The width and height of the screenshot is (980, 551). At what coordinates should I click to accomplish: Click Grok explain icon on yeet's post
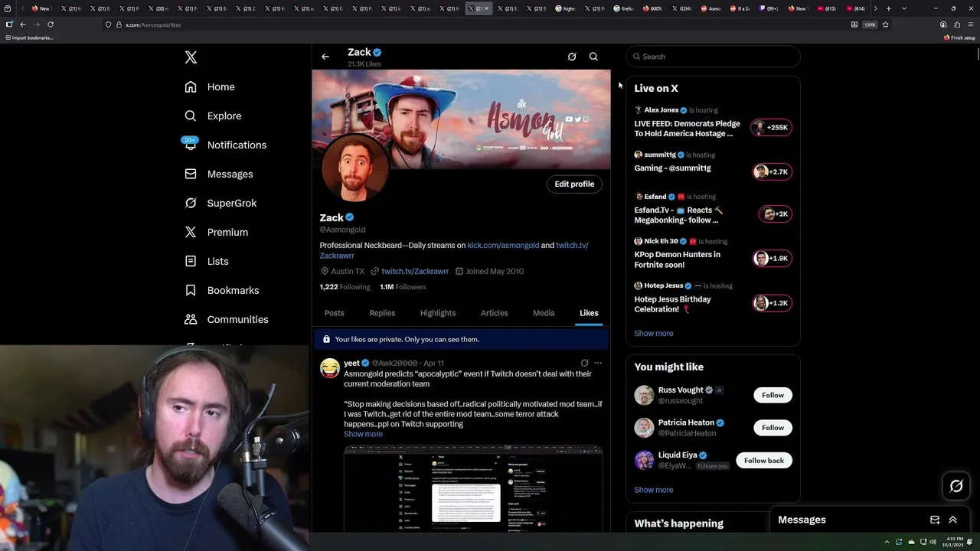pos(584,363)
